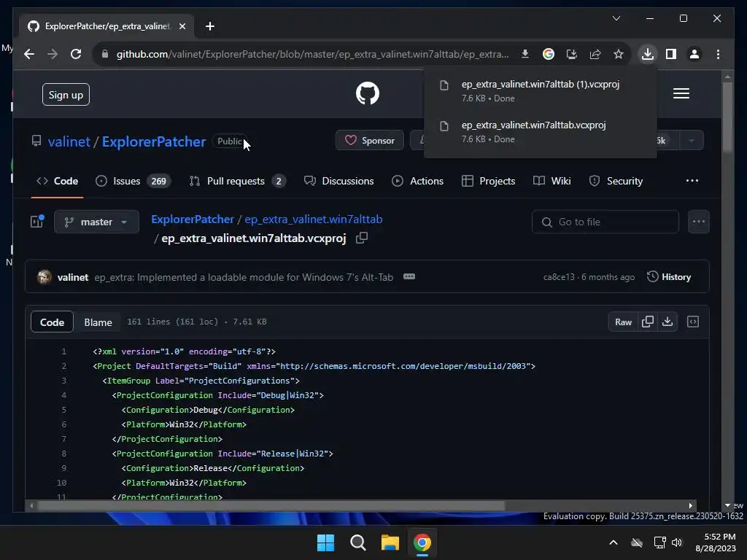Open Chrome three-dot menu

[x=718, y=54]
